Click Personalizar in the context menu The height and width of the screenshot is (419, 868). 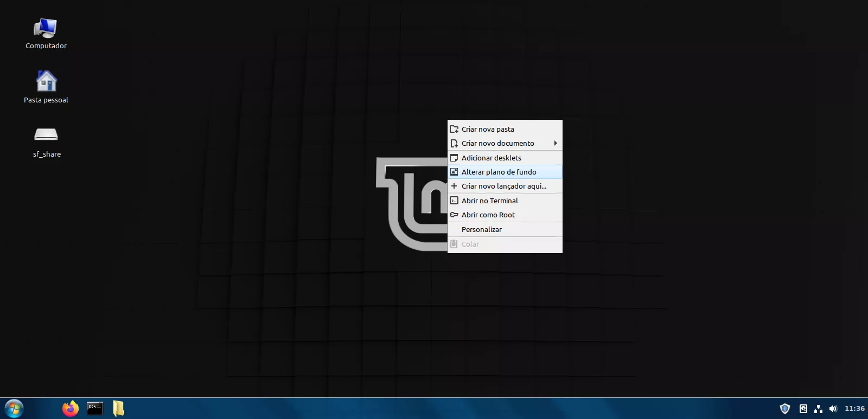tap(505, 229)
